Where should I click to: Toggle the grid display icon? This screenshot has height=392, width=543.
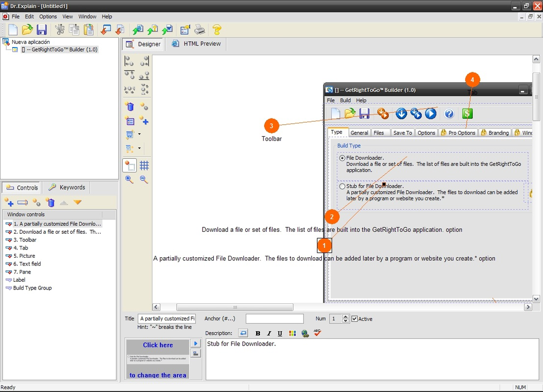[x=144, y=166]
